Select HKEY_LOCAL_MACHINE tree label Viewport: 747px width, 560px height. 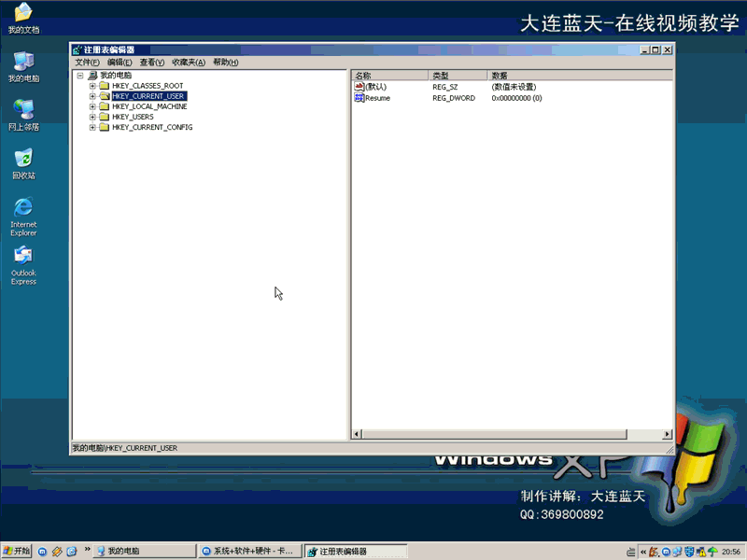[x=149, y=106]
